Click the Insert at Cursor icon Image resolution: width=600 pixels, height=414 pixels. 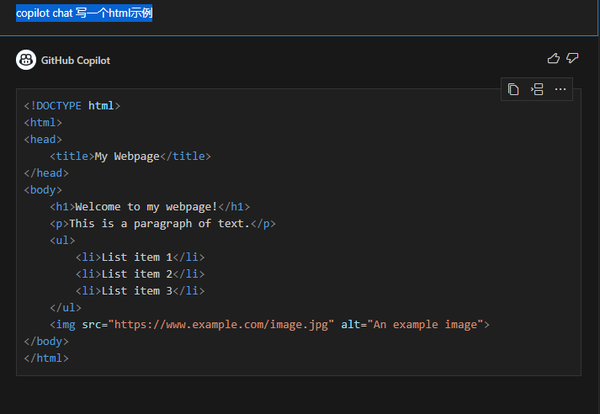coord(536,90)
